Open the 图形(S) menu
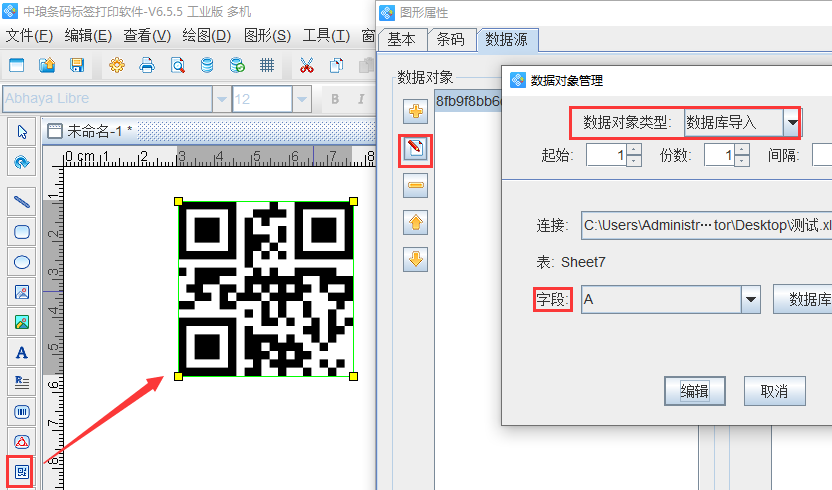Screen dimensions: 832x490 tap(267, 36)
